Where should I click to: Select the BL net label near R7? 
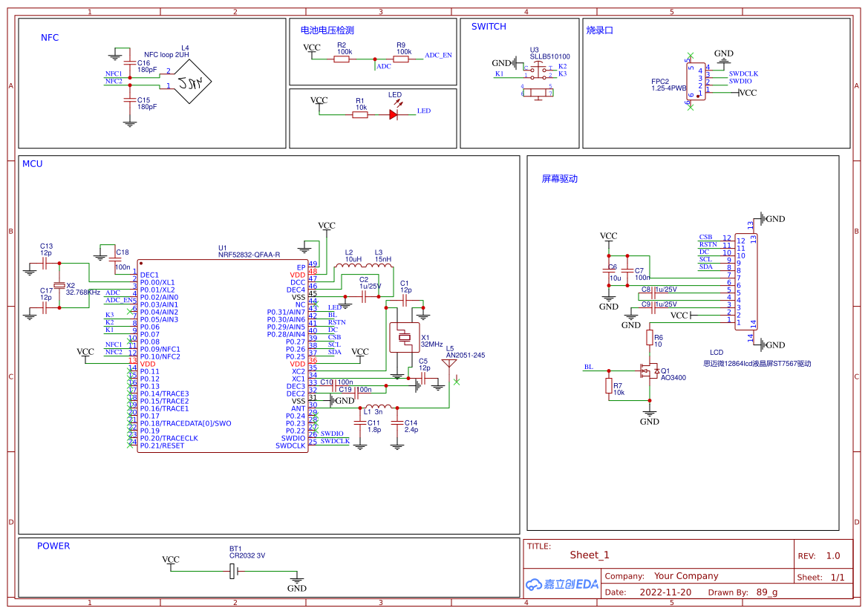pyautogui.click(x=589, y=367)
